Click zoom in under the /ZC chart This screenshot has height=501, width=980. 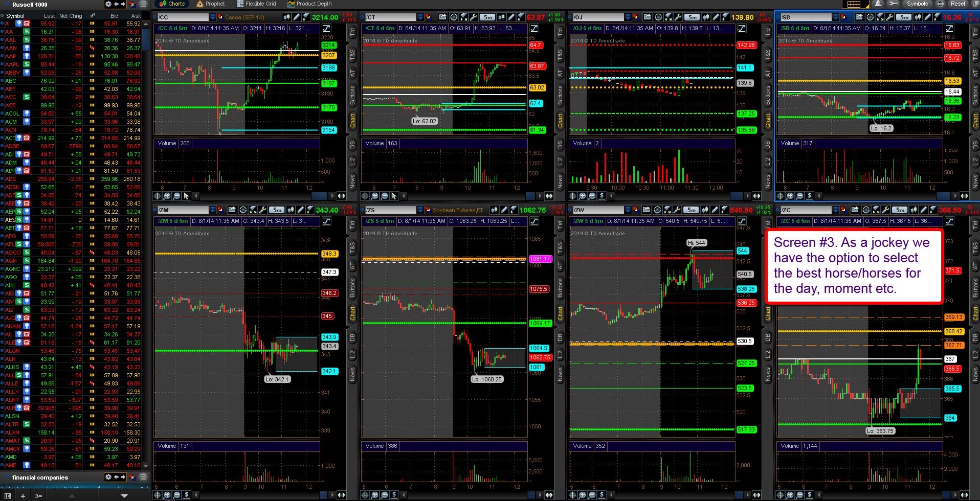pos(790,495)
